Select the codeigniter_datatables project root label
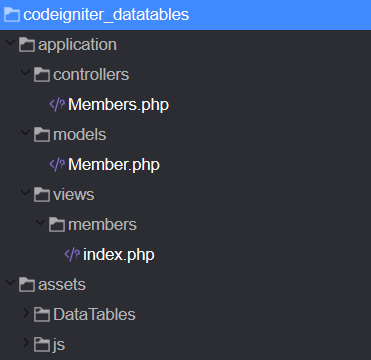Viewport: 371px width, 360px height. [x=106, y=15]
